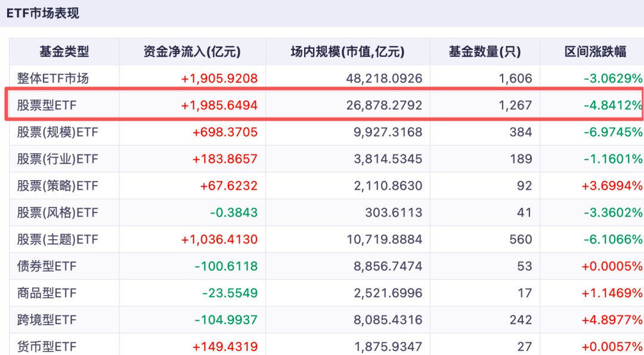The height and width of the screenshot is (355, 644).
Task: Click the 区间涨跌幅 column header
Action: click(x=596, y=52)
